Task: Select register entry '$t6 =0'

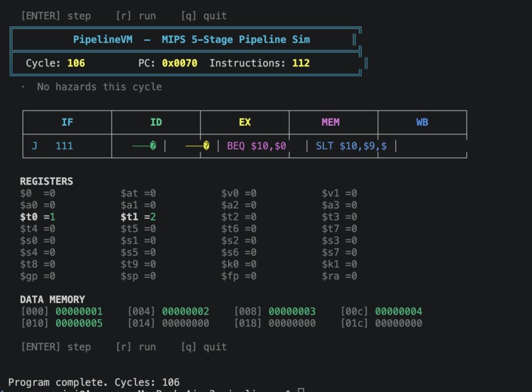Action: click(239, 229)
